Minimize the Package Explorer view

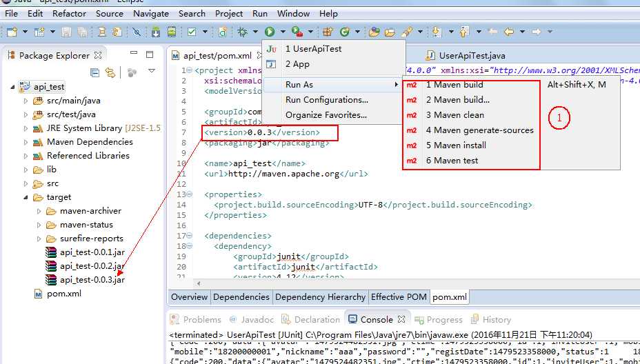pos(134,53)
